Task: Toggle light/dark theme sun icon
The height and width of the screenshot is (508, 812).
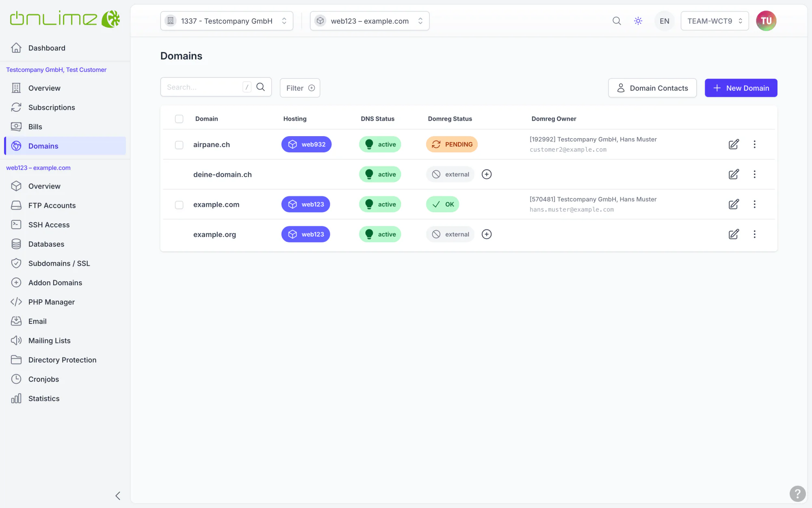Action: point(638,21)
